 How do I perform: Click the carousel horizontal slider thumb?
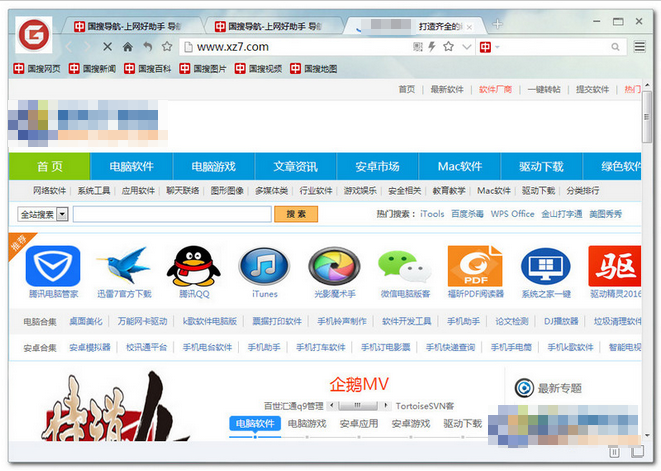click(x=357, y=406)
